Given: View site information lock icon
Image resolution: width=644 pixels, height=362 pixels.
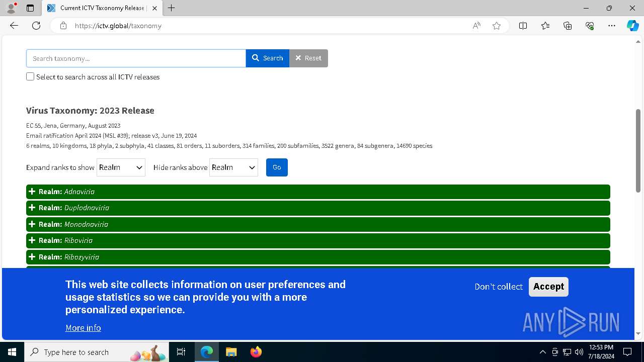Looking at the screenshot, I should pyautogui.click(x=63, y=26).
